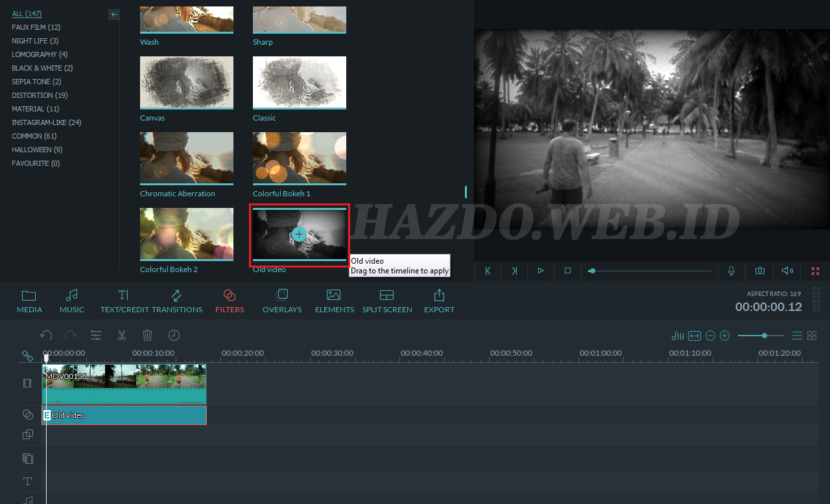Collapse the filter category sidebar arrow
This screenshot has width=830, height=504.
[x=114, y=14]
